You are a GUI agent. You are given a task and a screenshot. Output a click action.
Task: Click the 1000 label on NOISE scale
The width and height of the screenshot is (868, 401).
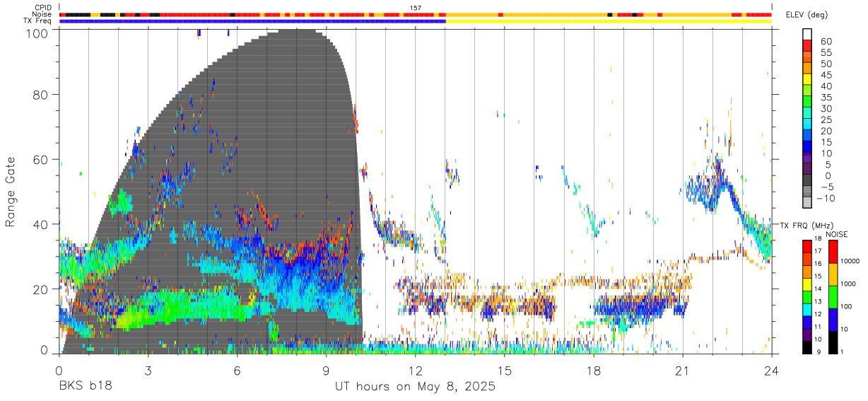click(848, 284)
